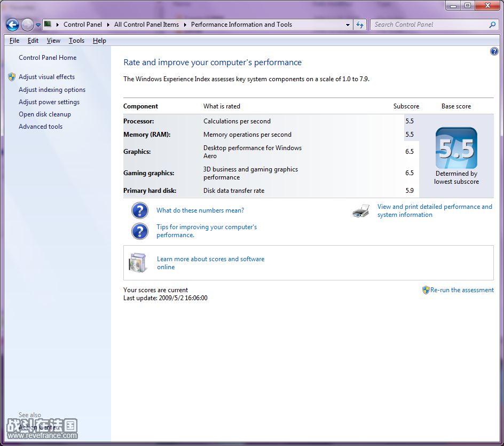Viewport: 504px width, 446px height.
Task: Select Performance Information and Tools breadcrumb
Action: 241,25
